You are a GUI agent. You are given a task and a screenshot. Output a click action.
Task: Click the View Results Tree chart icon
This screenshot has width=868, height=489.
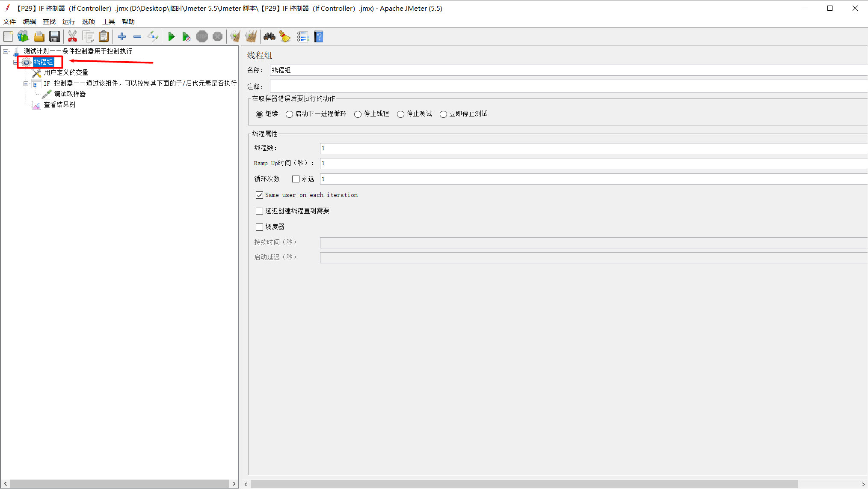click(37, 105)
